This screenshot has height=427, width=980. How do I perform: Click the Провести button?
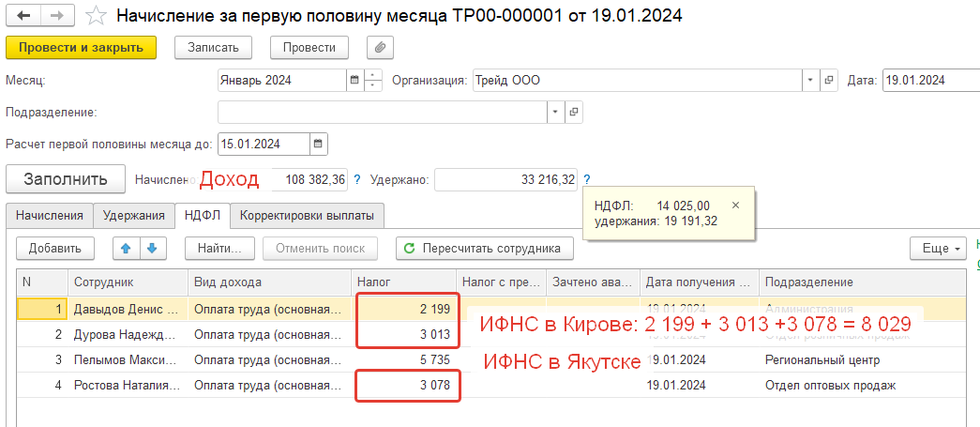(x=309, y=48)
